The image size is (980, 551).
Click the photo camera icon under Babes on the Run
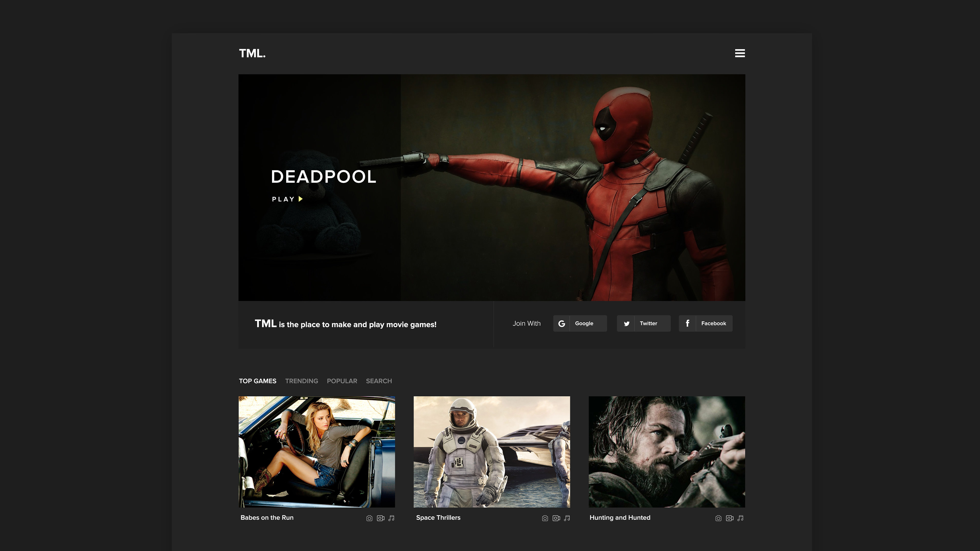[369, 518]
